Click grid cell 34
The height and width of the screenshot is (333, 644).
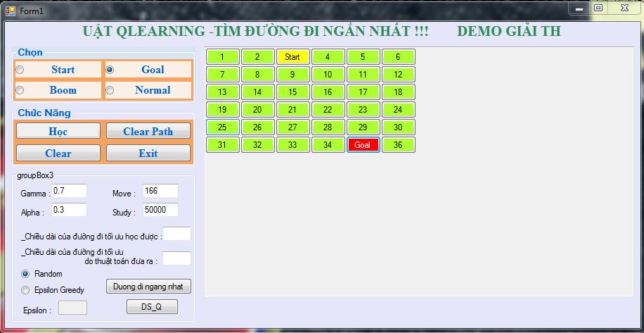point(328,145)
